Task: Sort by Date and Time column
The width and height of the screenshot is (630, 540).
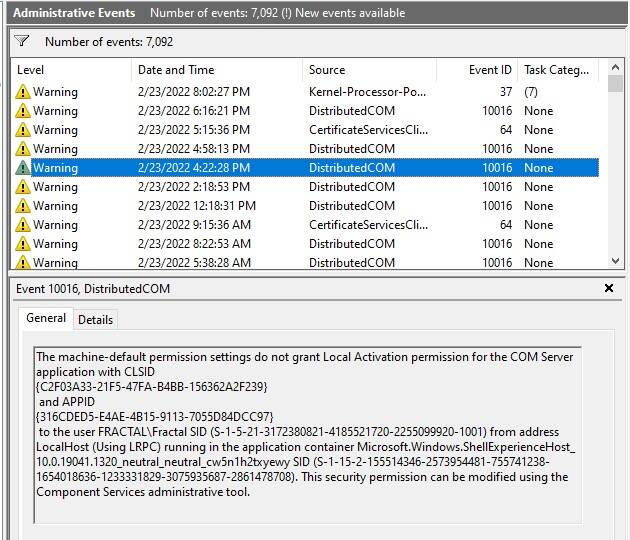Action: click(x=216, y=70)
